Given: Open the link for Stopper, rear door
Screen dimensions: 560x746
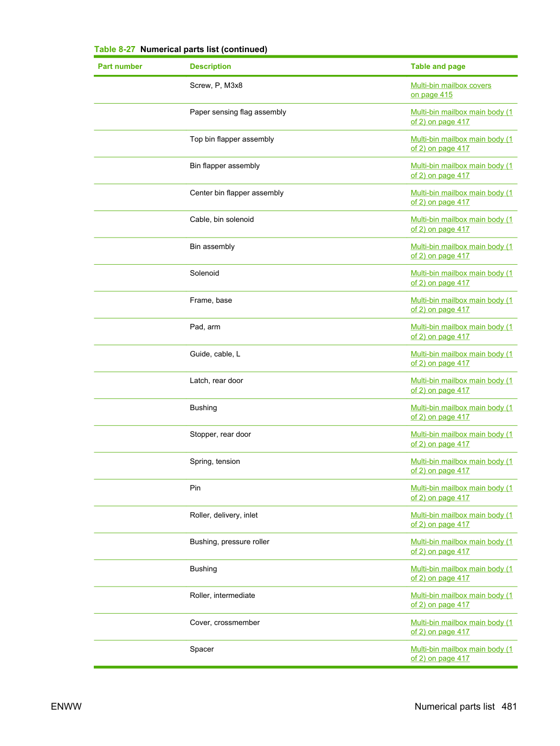Looking at the screenshot, I should pyautogui.click(x=461, y=439).
